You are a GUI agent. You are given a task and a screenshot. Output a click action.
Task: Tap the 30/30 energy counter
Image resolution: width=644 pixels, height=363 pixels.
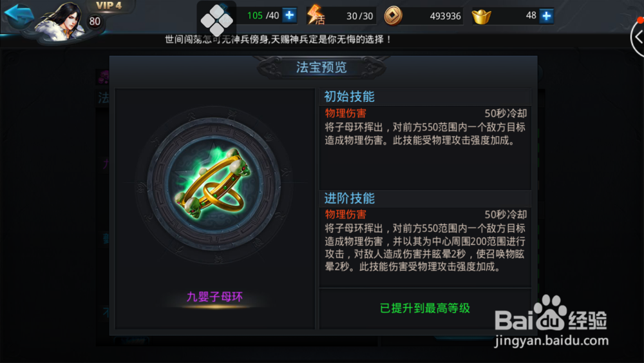360,16
